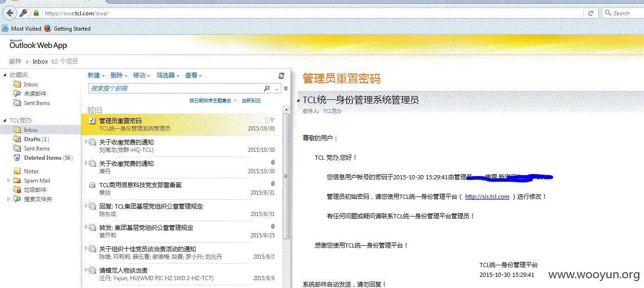This screenshot has height=288, width=644.
Task: Click the message list scroll-up arrow
Action: 286,111
